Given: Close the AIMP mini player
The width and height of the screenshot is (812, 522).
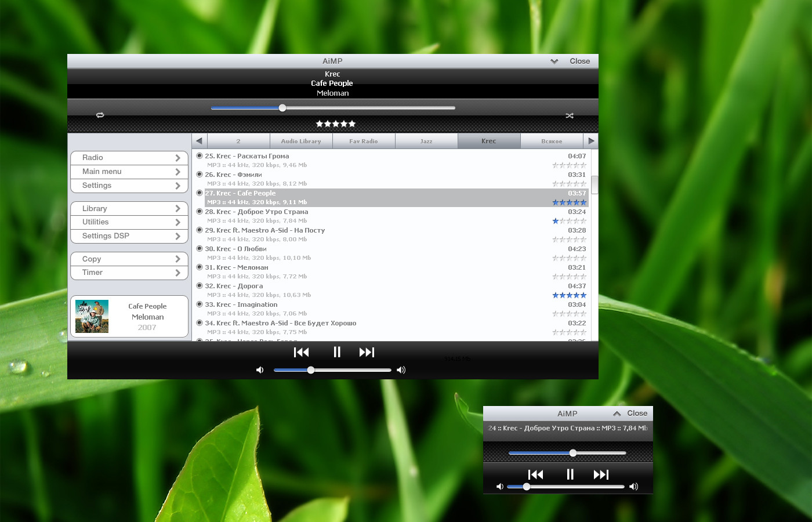Looking at the screenshot, I should (637, 414).
